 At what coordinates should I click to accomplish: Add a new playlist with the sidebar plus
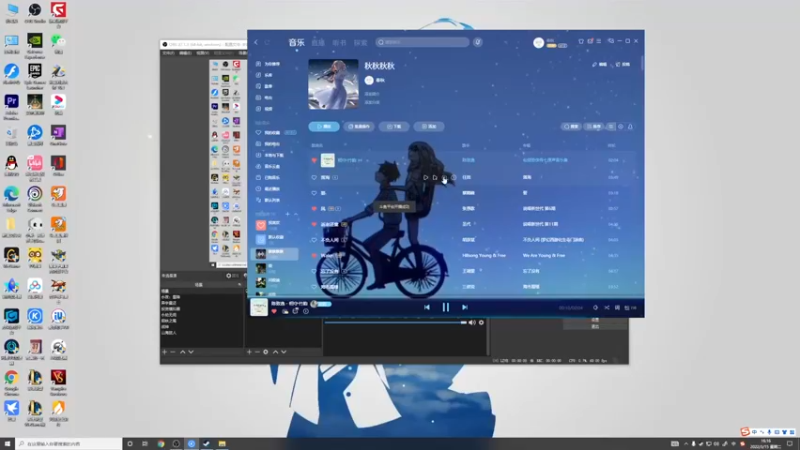click(287, 214)
